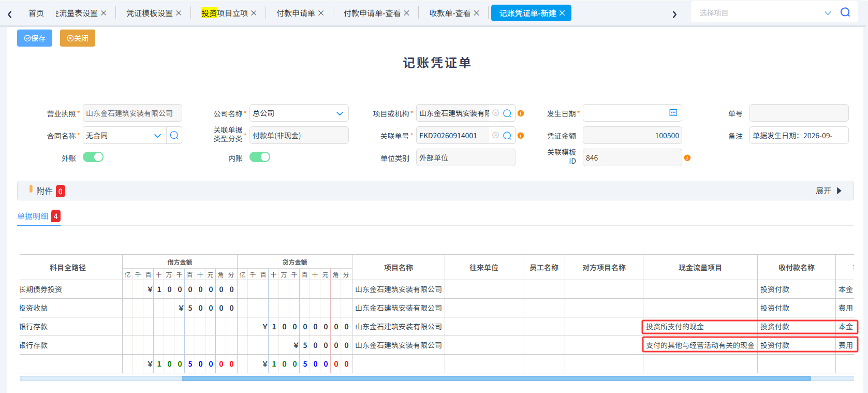Click search icon in 关联单号 field
Viewport: 868px width, 393px height.
[507, 136]
